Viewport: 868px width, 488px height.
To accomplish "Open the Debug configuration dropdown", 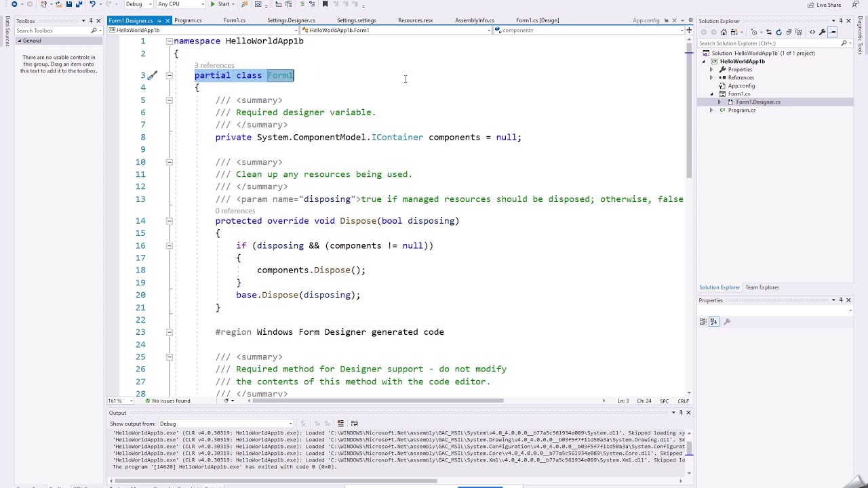I will point(138,4).
